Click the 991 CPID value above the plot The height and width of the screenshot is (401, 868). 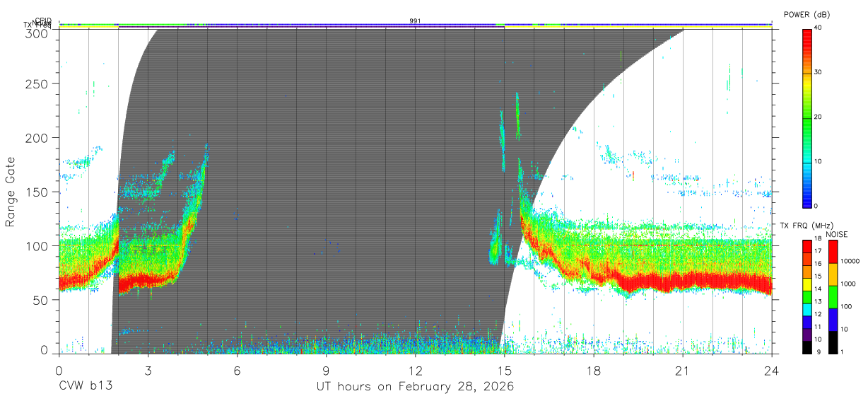(x=415, y=21)
